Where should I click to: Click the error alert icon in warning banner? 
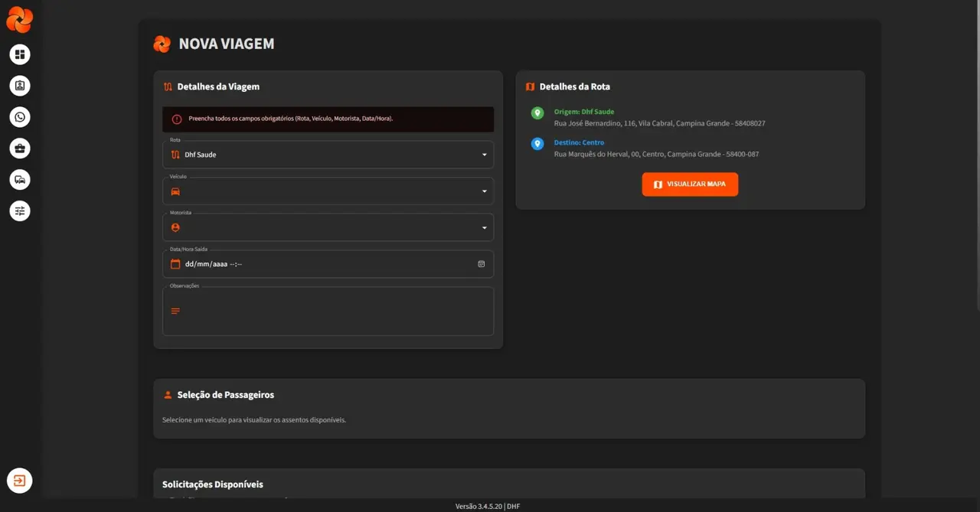[x=177, y=119]
